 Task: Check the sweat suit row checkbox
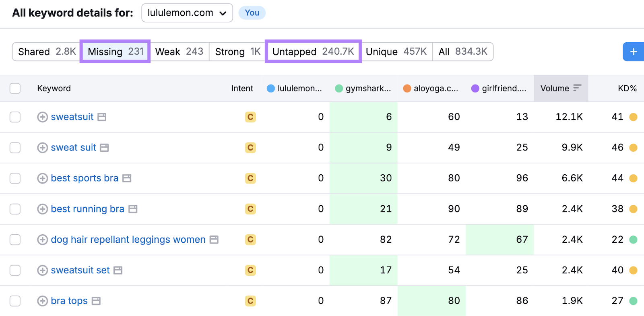[x=15, y=148]
